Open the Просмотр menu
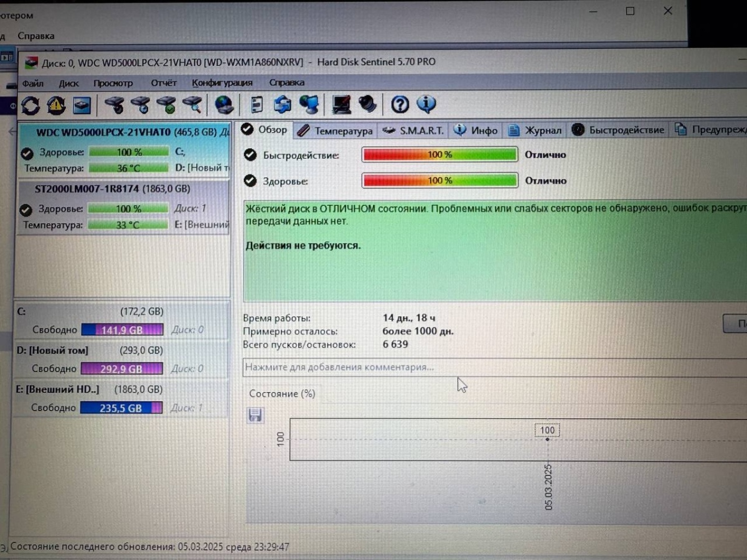Image resolution: width=747 pixels, height=560 pixels. 113,83
